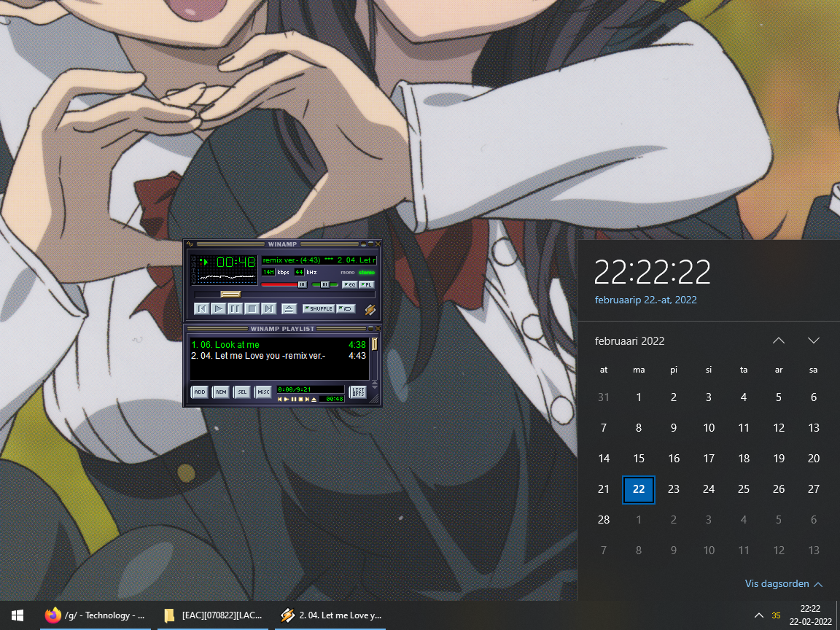Click Winamp '2. 04. Let me Love y...' taskbar item
Screen dimensions: 840x630
point(330,615)
